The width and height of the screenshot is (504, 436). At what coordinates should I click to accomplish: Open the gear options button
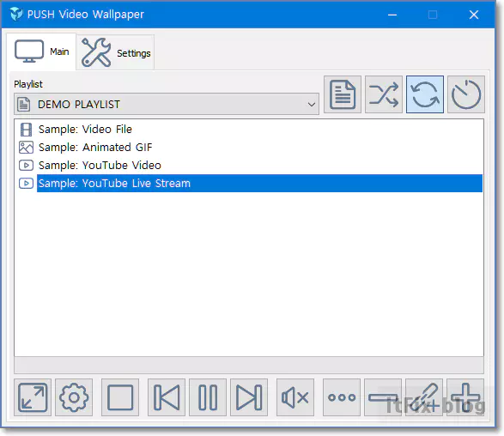74,397
